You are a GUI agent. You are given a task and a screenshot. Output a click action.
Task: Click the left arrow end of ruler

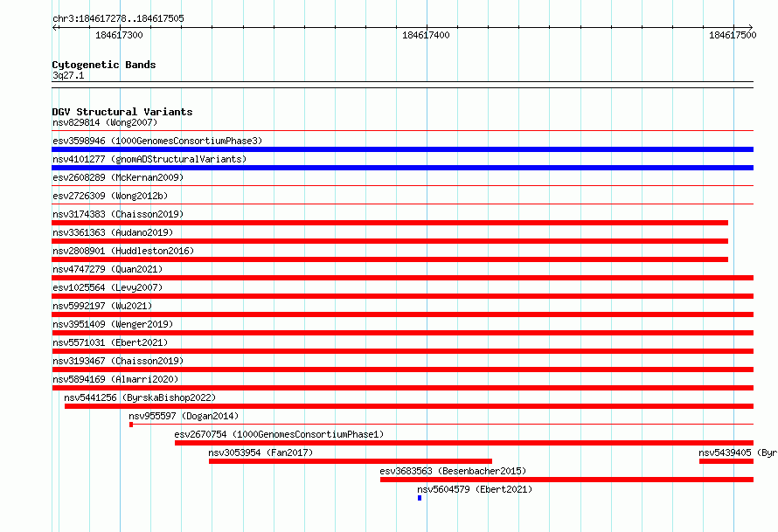(x=54, y=28)
